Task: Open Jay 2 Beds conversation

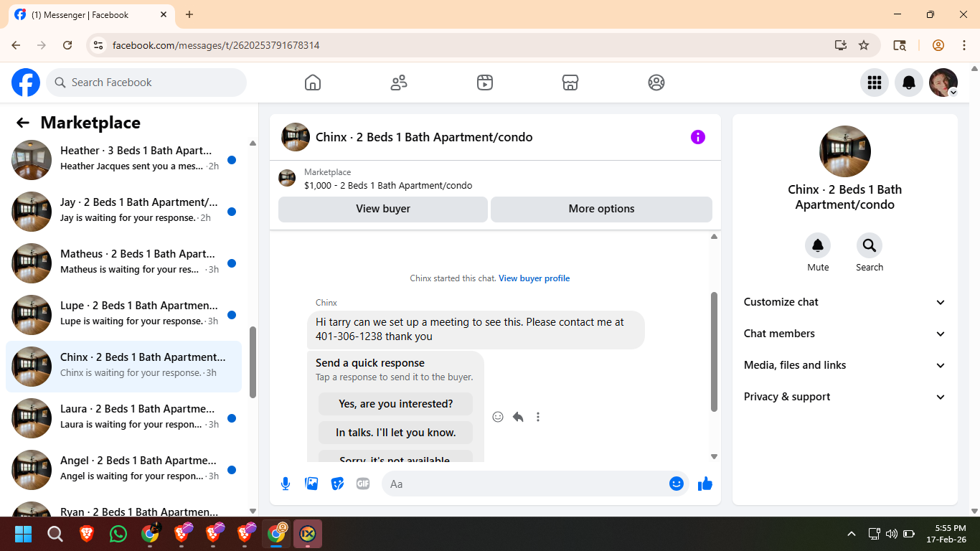Action: coord(123,212)
